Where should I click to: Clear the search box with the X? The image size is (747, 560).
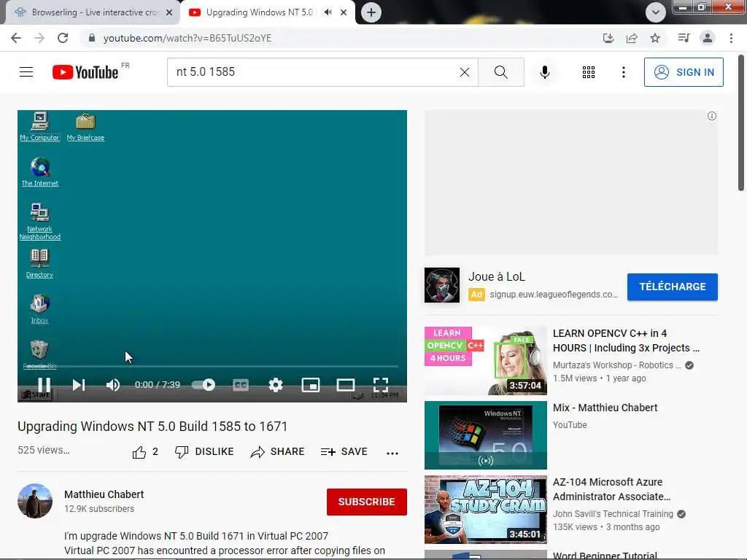465,72
